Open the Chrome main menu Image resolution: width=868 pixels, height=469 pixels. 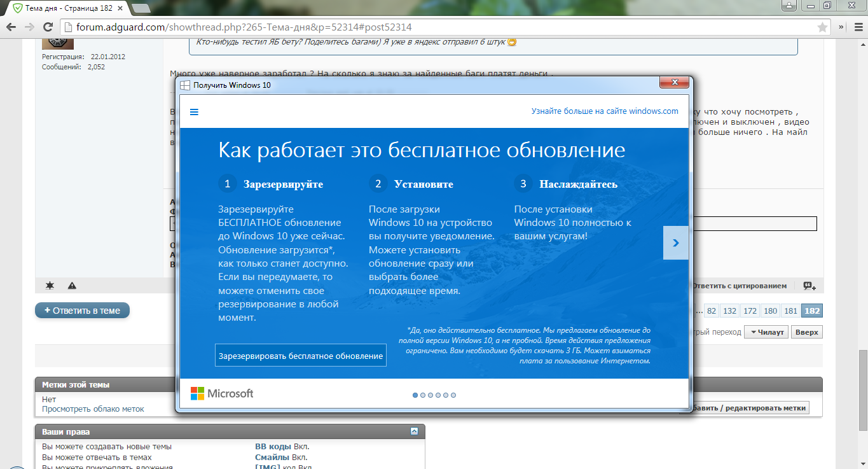pyautogui.click(x=856, y=27)
